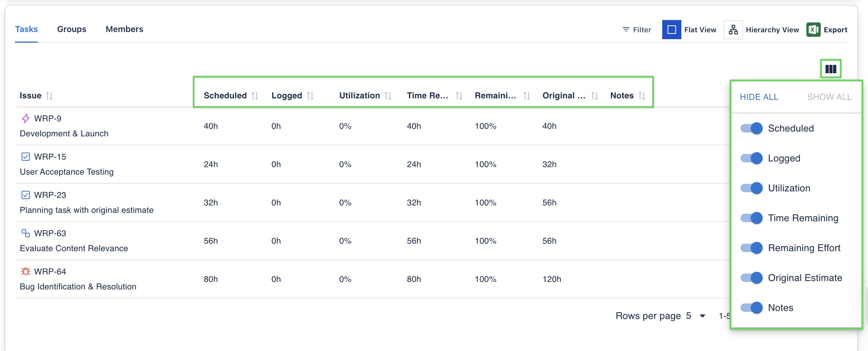Image resolution: width=868 pixels, height=351 pixels.
Task: Open the column visibility chooser icon
Action: click(830, 69)
